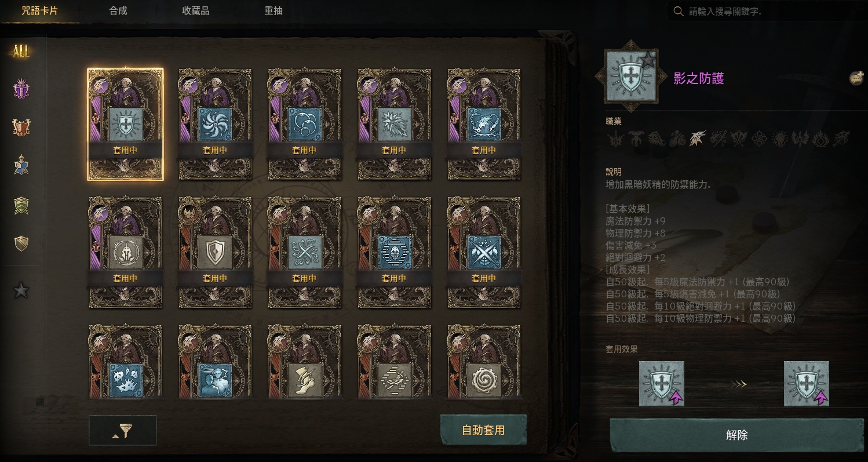This screenshot has width=868, height=462.
Task: Choose the winged boot spell card
Action: pos(305,362)
